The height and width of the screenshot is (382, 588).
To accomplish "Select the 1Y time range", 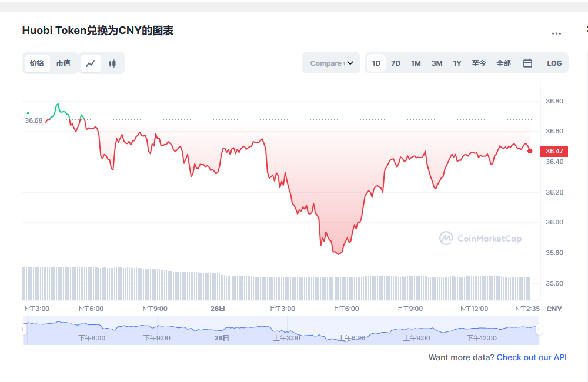I will pyautogui.click(x=457, y=63).
